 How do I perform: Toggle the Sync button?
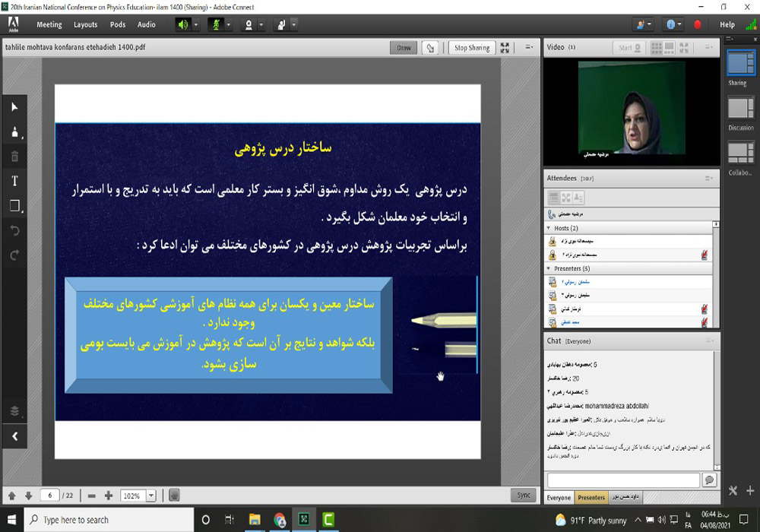pyautogui.click(x=524, y=496)
